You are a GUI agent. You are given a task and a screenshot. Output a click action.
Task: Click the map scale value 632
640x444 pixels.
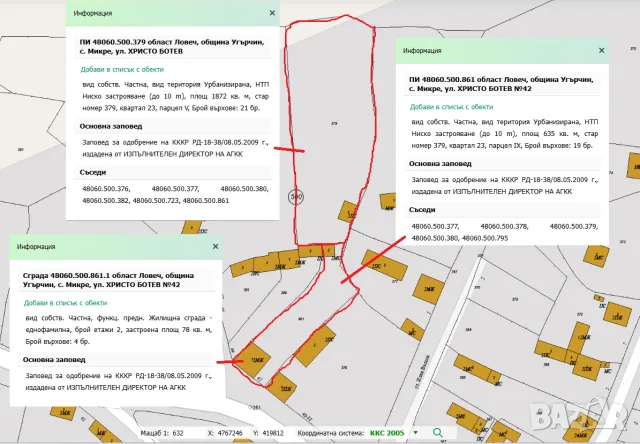pos(178,433)
